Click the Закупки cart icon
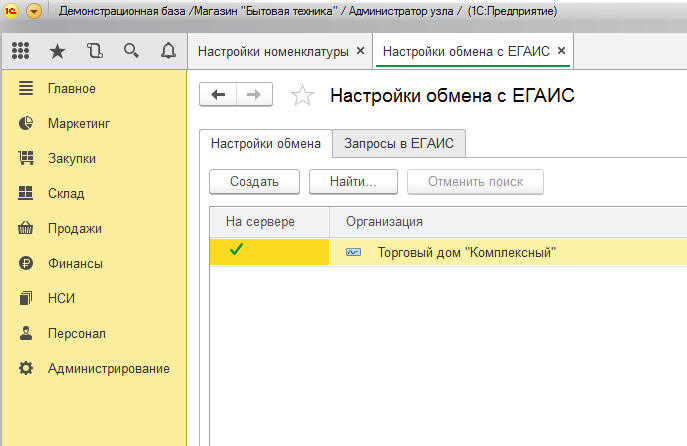The image size is (687, 446). tap(26, 158)
